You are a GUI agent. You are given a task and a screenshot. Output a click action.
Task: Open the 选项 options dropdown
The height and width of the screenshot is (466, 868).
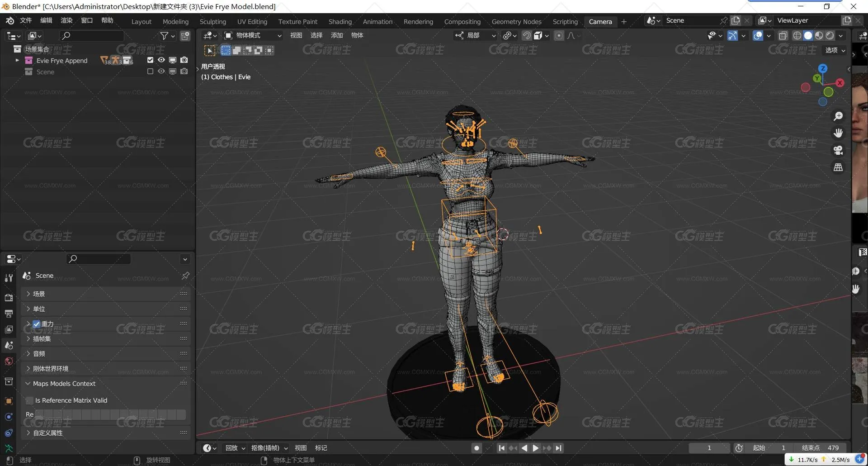(x=835, y=50)
